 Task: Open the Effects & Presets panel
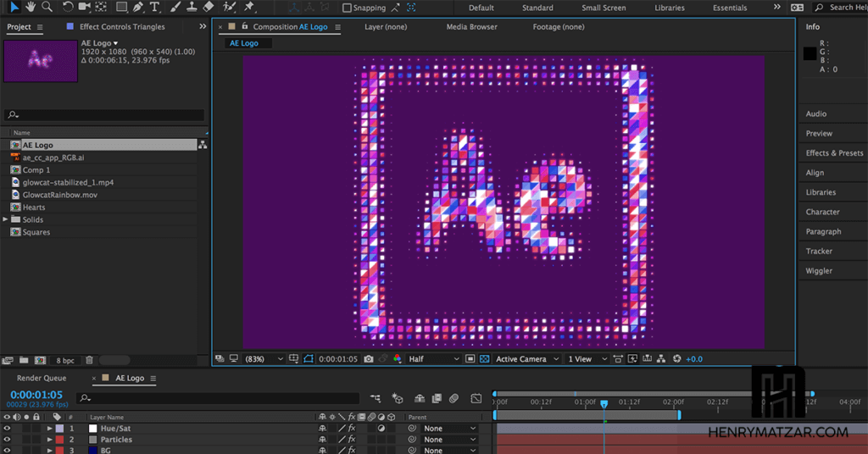(834, 152)
